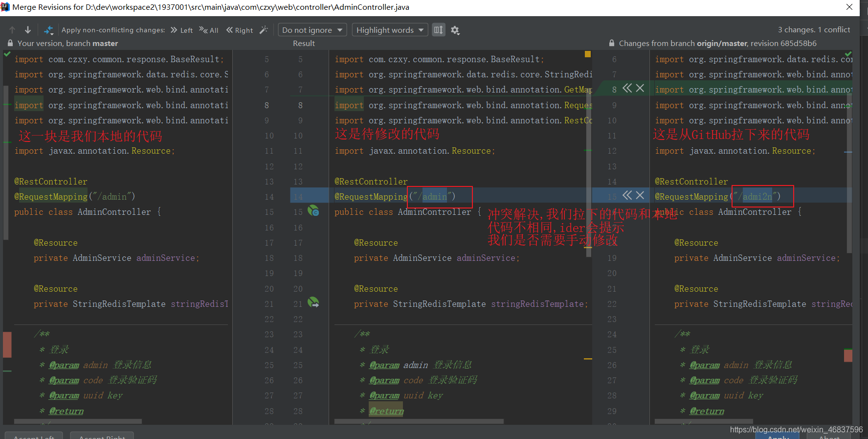This screenshot has width=868, height=439.
Task: Click lock icon beside 'Changes from branch'
Action: coord(612,43)
